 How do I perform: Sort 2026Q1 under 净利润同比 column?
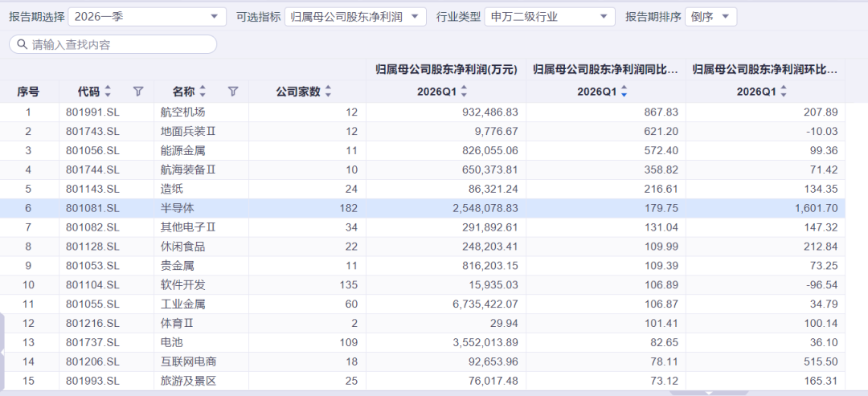point(624,92)
